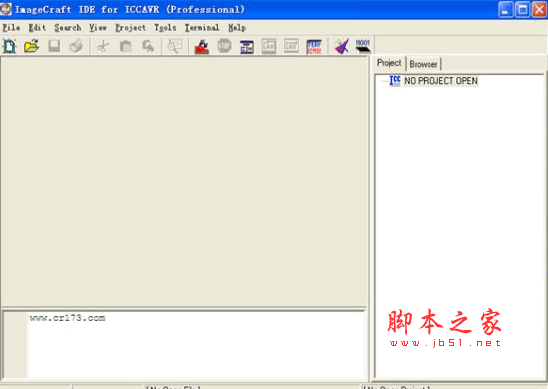The image size is (548, 389).
Task: Open the Project menu
Action: click(130, 28)
